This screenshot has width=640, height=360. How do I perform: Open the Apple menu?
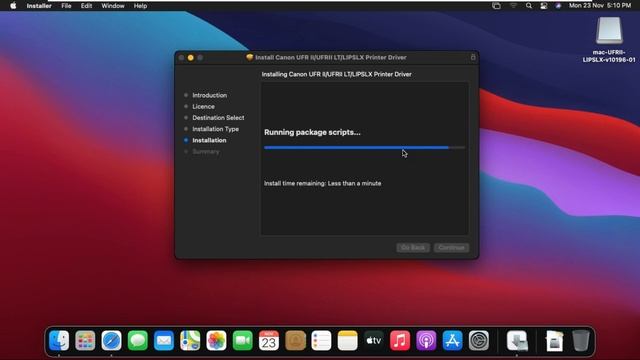13,6
